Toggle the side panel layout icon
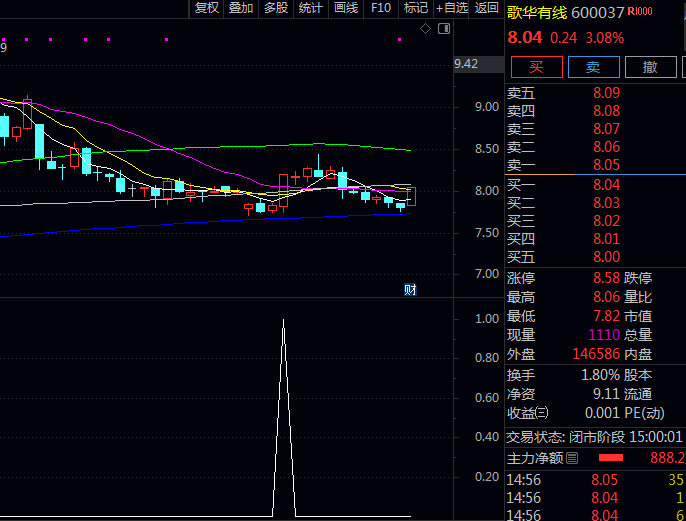 442,29
